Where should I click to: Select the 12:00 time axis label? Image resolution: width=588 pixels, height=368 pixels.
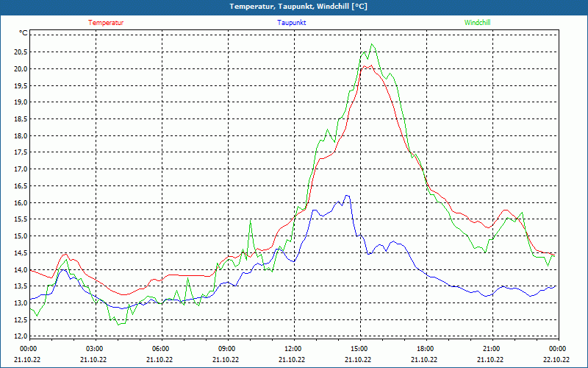[292, 349]
